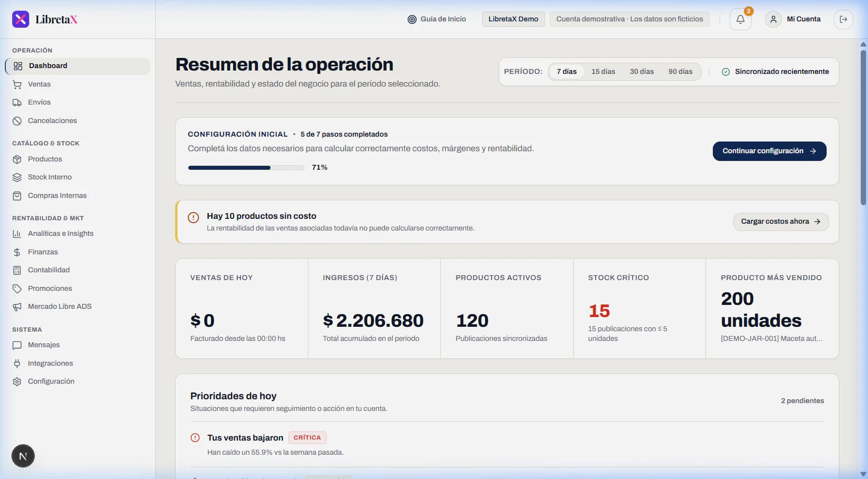Open Mensajes page
The height and width of the screenshot is (479, 868).
point(78,345)
